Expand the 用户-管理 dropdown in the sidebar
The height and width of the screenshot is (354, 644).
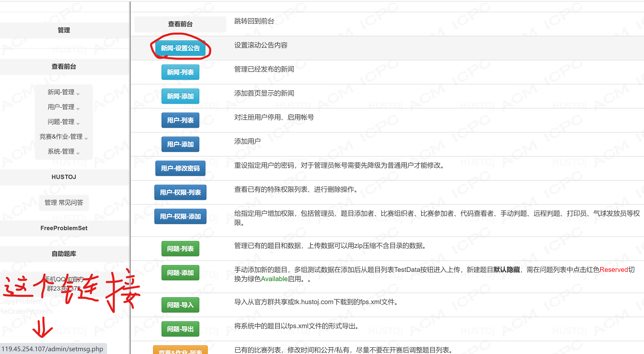pyautogui.click(x=64, y=107)
